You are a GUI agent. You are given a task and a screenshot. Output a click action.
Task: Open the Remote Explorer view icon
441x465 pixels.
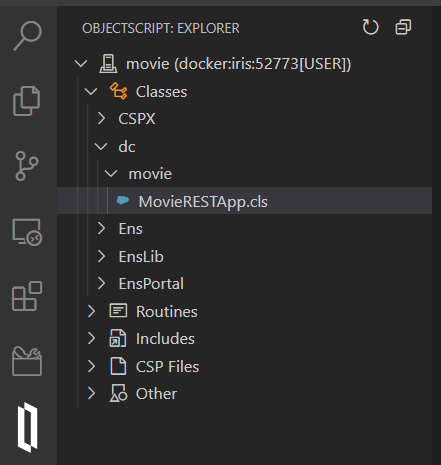click(27, 232)
